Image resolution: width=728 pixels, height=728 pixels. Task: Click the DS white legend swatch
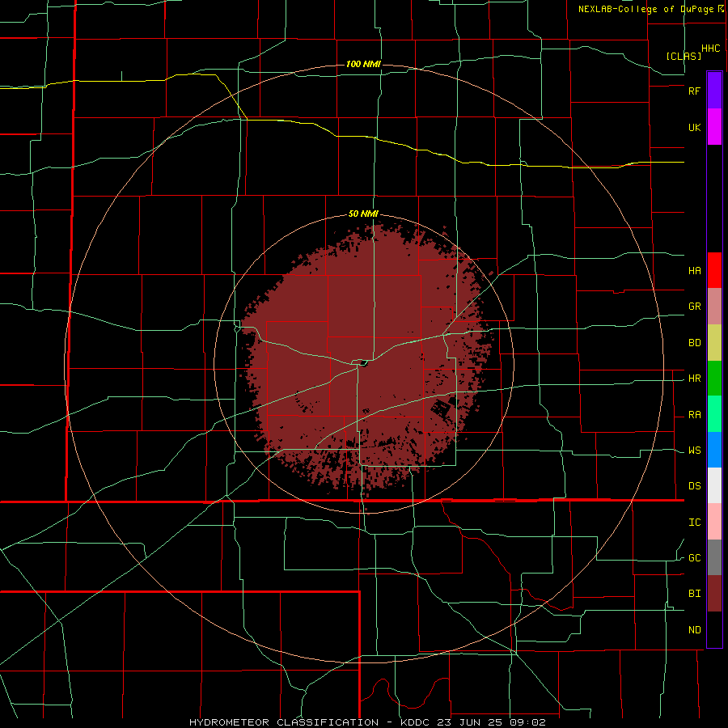[x=714, y=485]
